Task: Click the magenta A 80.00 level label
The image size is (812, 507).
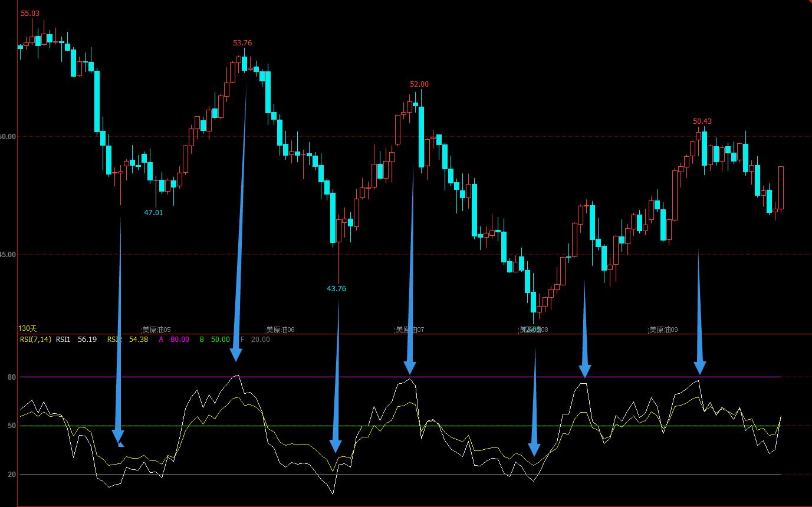Action: coord(174,340)
